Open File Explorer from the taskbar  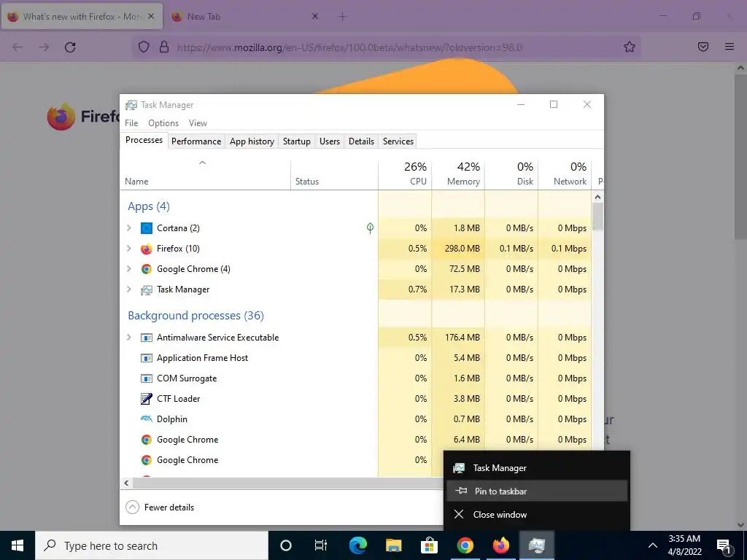(393, 545)
